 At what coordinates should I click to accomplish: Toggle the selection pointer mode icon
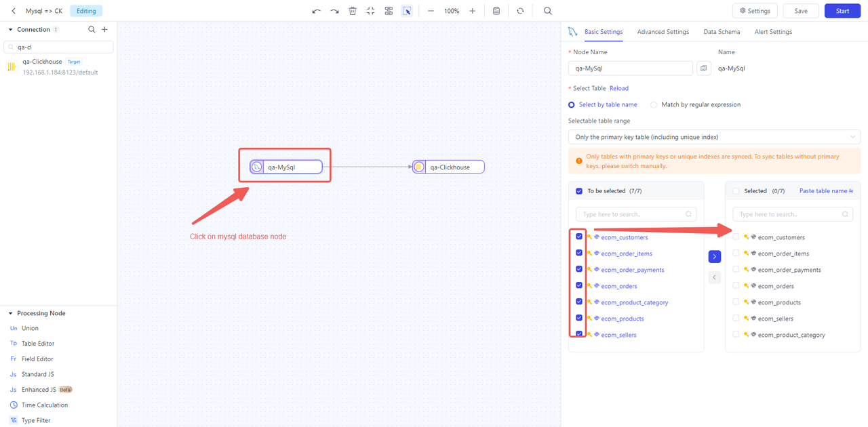click(x=406, y=11)
